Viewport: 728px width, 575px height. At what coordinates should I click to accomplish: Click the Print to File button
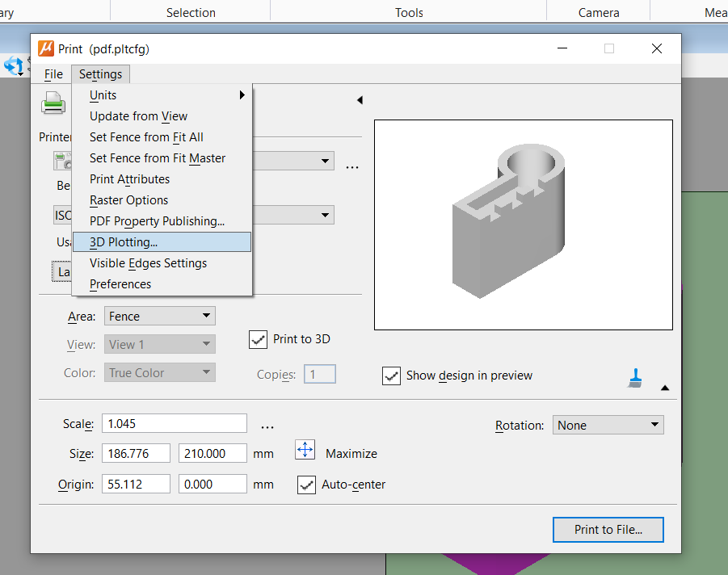[x=608, y=530]
